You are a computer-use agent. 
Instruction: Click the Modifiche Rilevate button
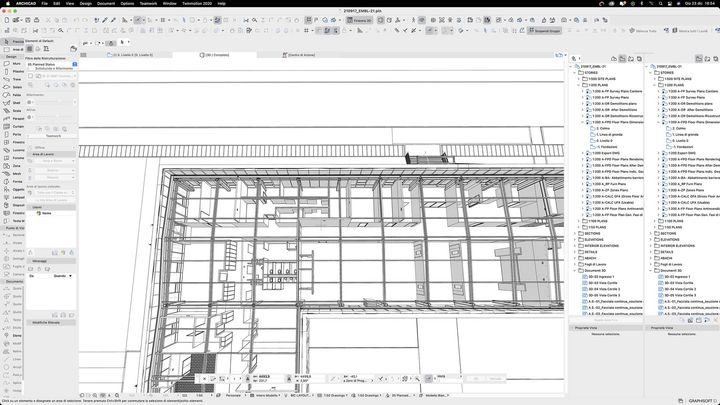click(46, 323)
